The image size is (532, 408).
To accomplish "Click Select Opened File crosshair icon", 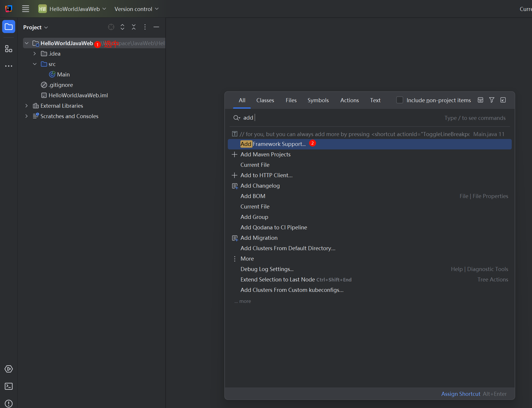I will [x=111, y=27].
